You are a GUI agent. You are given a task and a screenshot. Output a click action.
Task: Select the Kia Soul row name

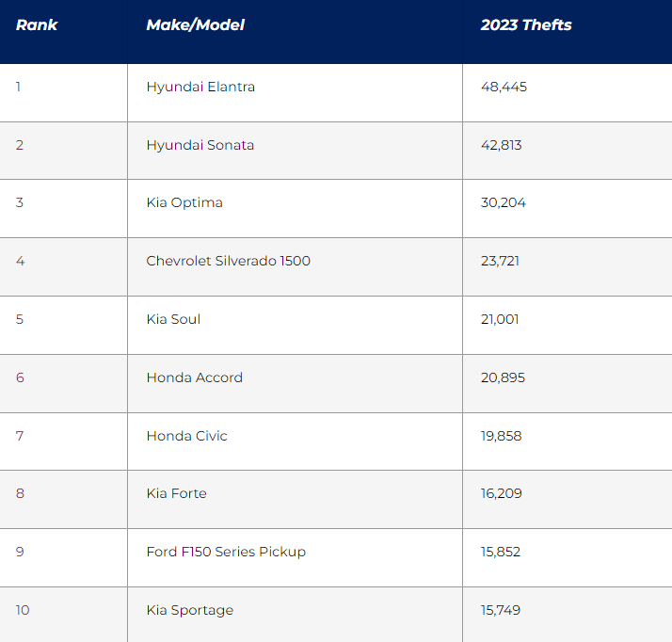tap(173, 319)
